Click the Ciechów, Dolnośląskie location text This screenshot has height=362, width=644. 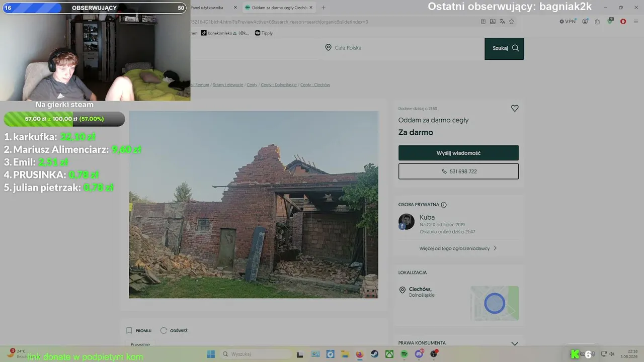coord(422,292)
